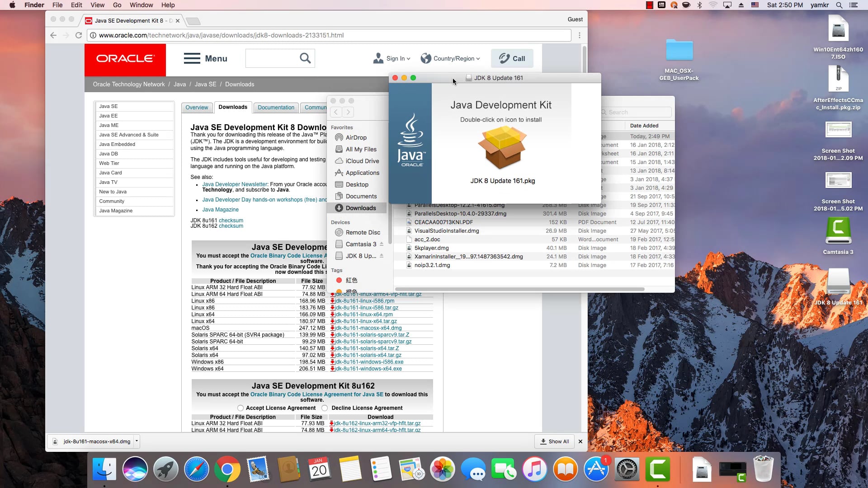The width and height of the screenshot is (868, 488).
Task: Click the red tag color dot
Action: (x=339, y=280)
